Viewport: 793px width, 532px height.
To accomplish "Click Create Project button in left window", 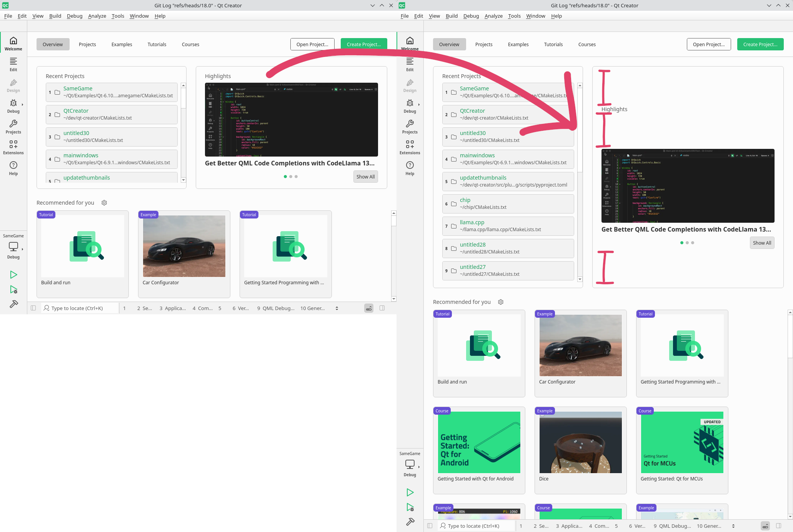I will [364, 44].
